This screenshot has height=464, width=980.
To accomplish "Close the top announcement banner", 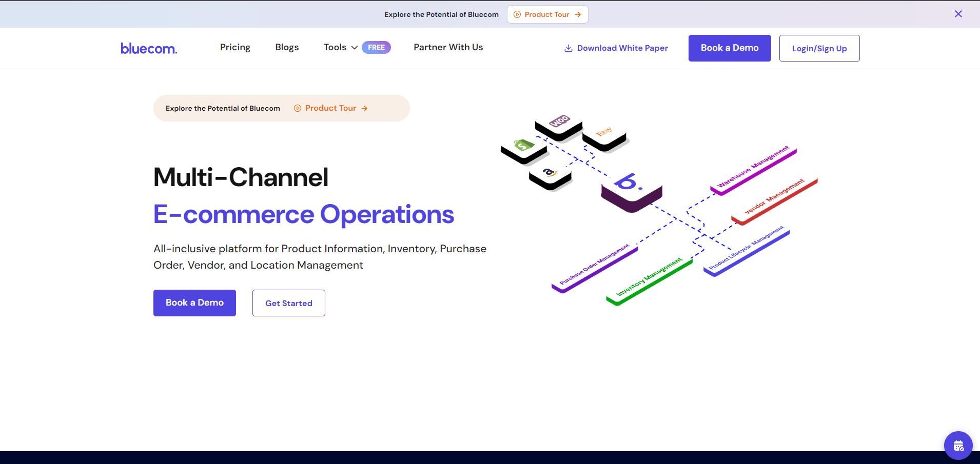I will click(x=958, y=14).
